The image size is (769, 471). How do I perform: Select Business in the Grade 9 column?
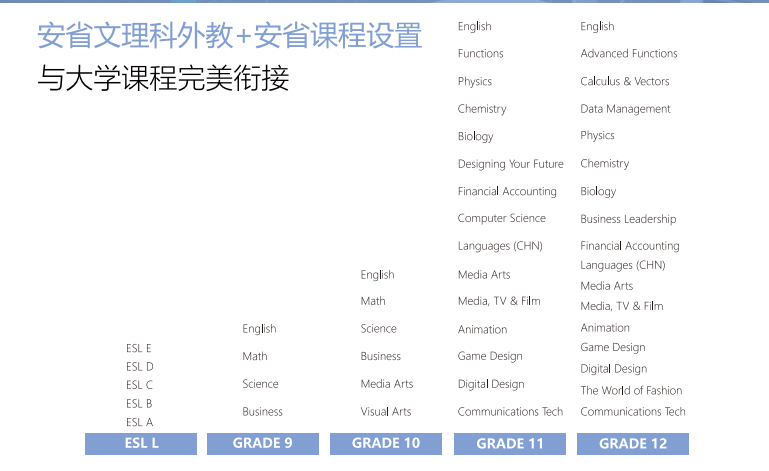(262, 411)
